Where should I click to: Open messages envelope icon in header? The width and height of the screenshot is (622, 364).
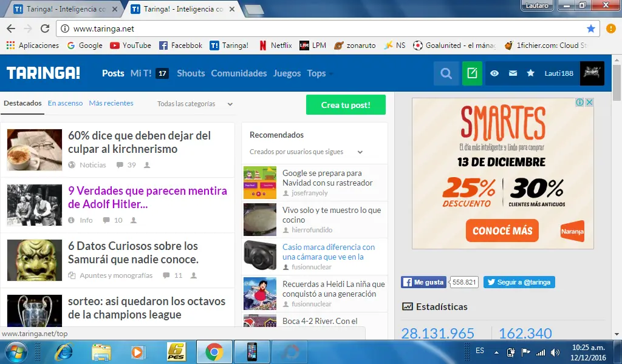[x=513, y=73]
